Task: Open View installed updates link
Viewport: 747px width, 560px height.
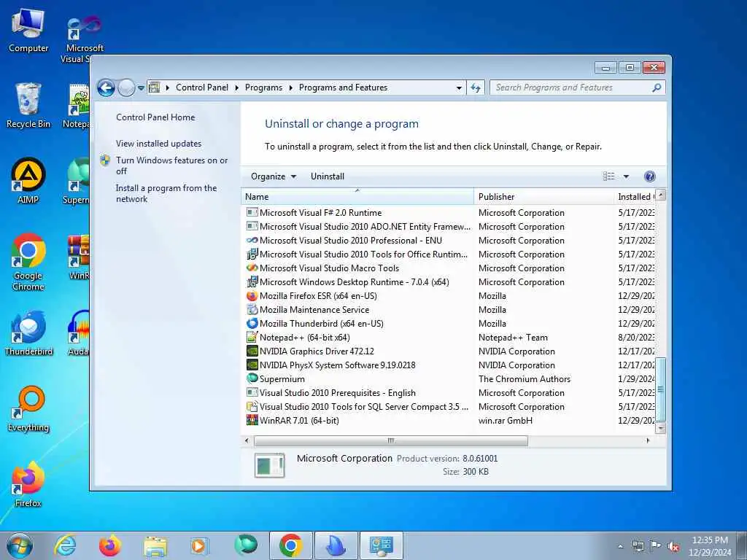Action: coord(158,144)
